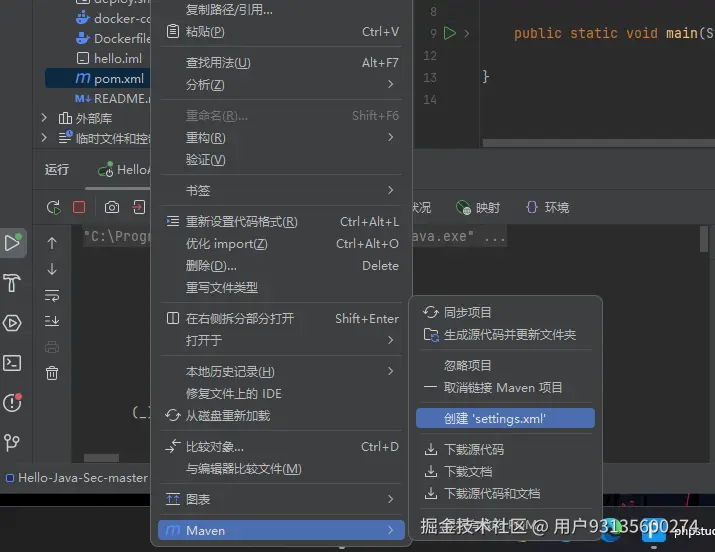Choose 重新设置代码格式(R) menu entry
The image size is (715, 552).
(x=281, y=222)
